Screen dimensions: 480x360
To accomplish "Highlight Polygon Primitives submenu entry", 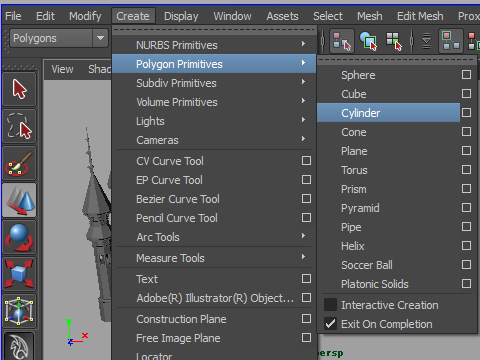I will (215, 64).
